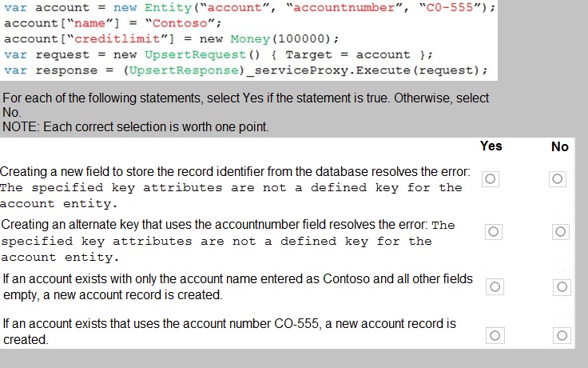The height and width of the screenshot is (368, 588).
Task: Click the 'only the account name' statement text
Action: 238,287
